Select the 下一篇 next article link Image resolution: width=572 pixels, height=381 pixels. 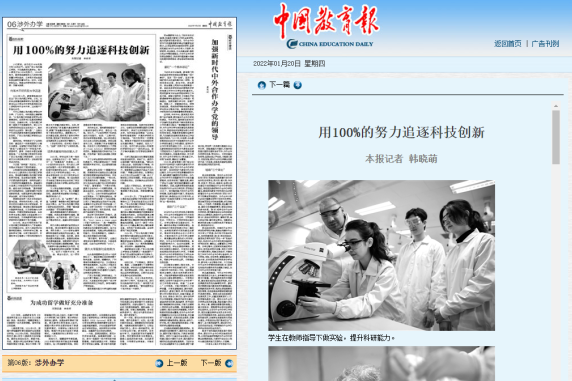pyautogui.click(x=279, y=85)
